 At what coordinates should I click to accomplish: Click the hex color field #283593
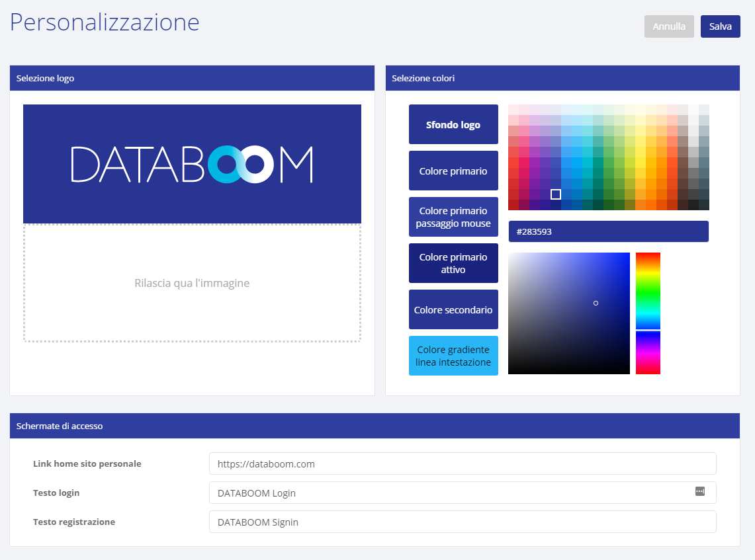[x=608, y=231]
